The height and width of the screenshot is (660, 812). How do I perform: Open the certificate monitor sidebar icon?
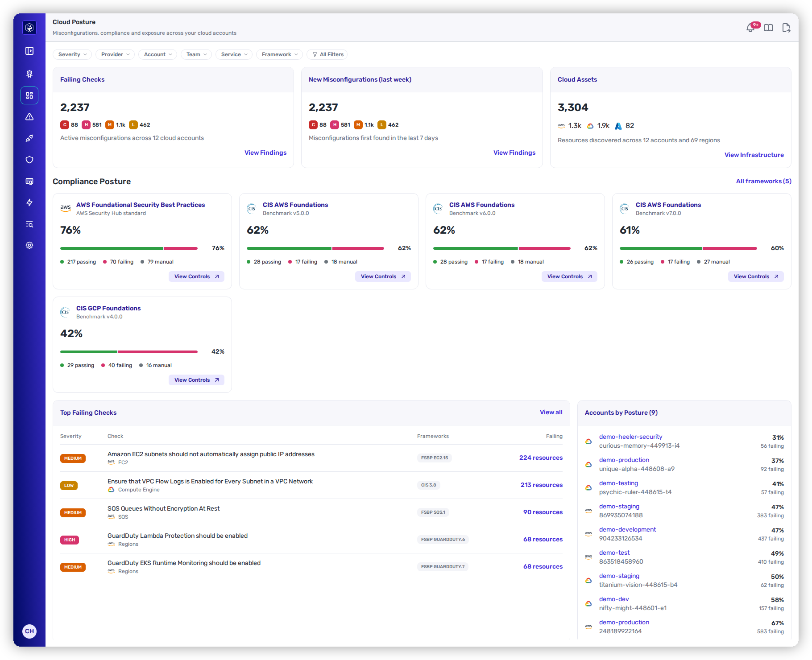pos(29,181)
